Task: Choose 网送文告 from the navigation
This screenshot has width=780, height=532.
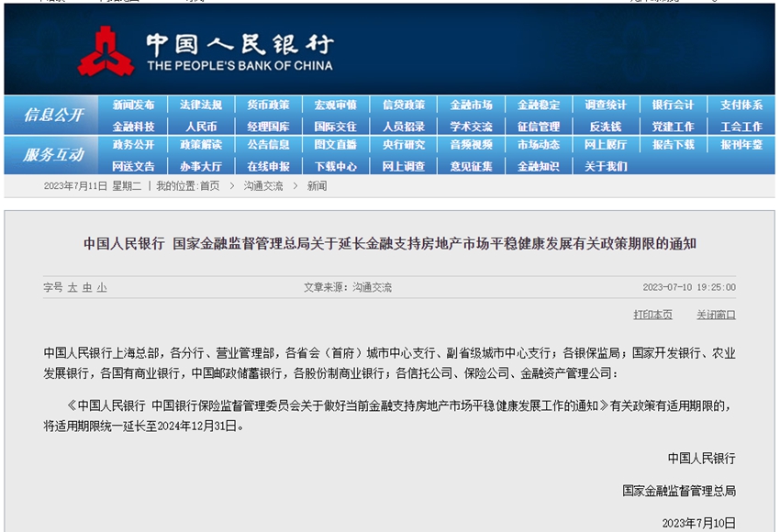Action: (x=133, y=167)
